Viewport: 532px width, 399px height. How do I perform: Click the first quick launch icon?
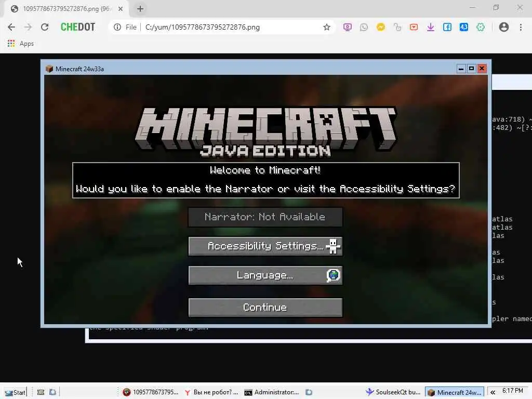pos(41,392)
